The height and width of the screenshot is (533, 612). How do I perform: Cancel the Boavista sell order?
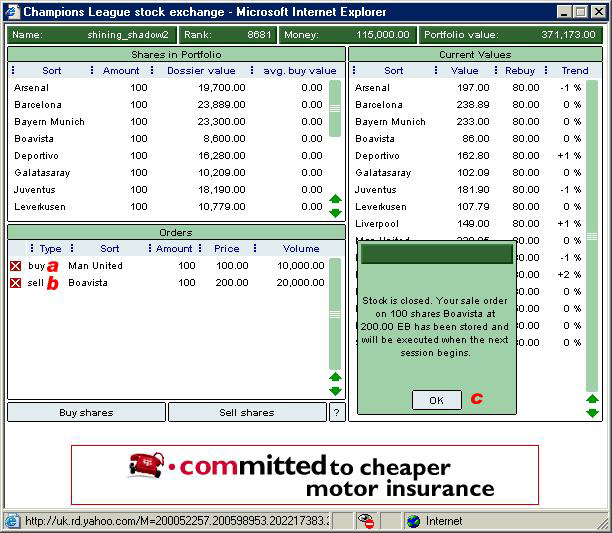coord(16,283)
